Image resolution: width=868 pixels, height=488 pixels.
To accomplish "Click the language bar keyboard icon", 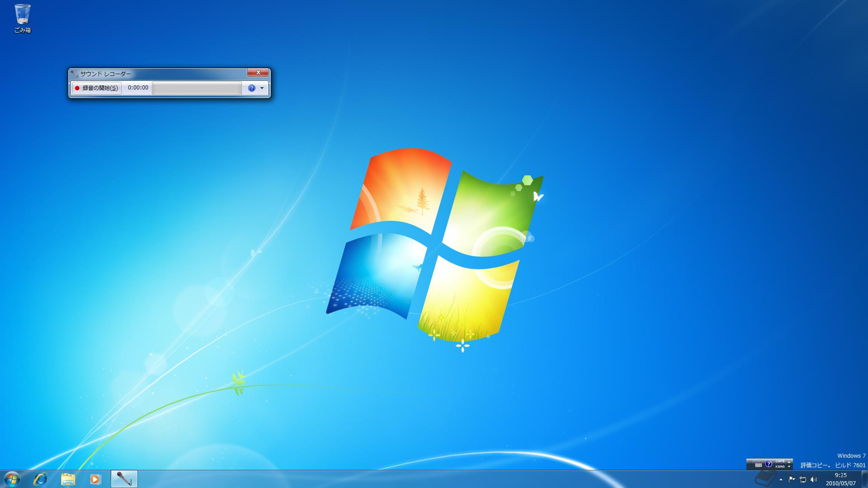I will pyautogui.click(x=759, y=465).
